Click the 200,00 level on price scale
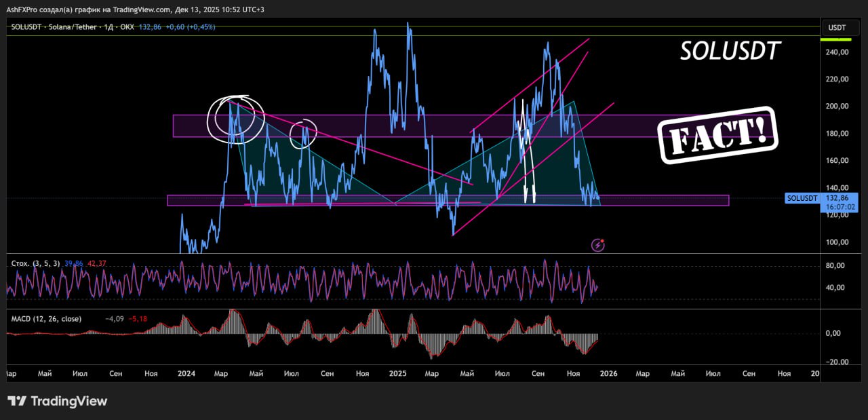The width and height of the screenshot is (868, 420). coord(838,106)
